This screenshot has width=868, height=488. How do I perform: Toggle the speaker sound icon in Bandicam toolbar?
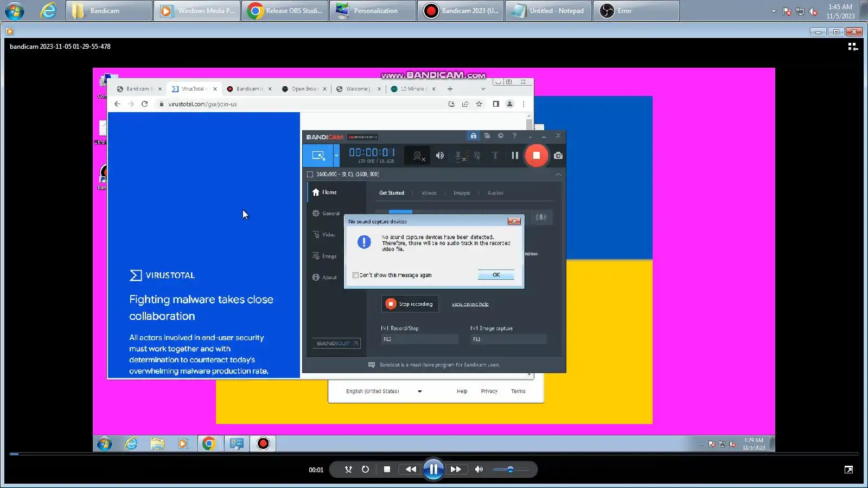(440, 156)
